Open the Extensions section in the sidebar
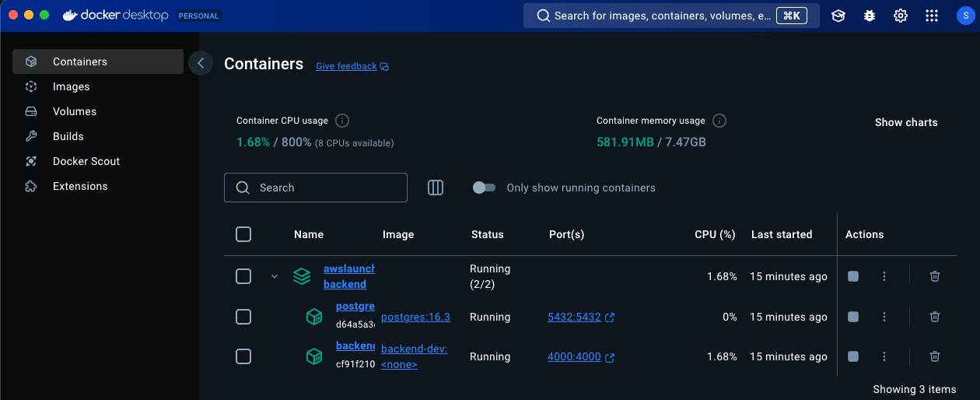 pos(98,186)
